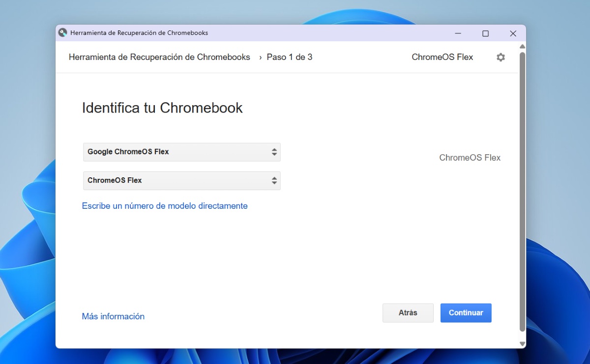Click Escribe un número de modelo directamente
The image size is (590, 364).
(x=165, y=206)
